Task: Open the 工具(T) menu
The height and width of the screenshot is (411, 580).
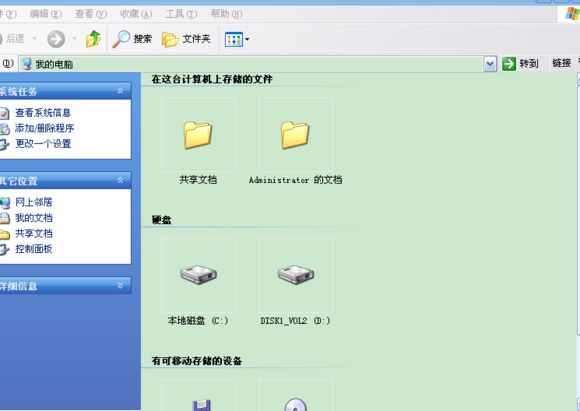Action: tap(181, 14)
